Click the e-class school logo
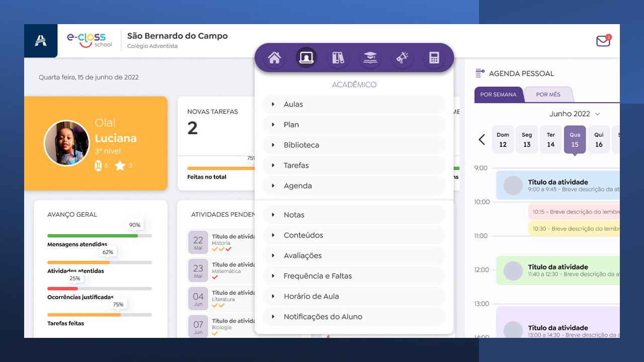Screen dimensions: 644x362 [x=89, y=40]
